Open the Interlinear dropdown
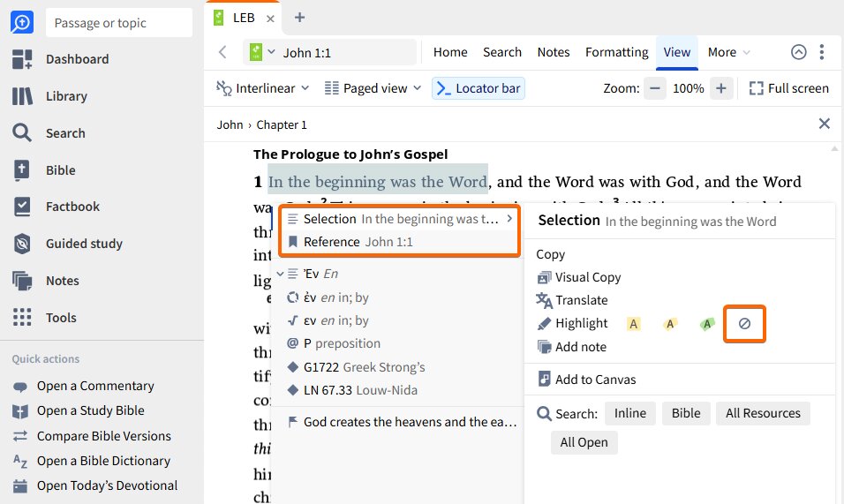 (263, 88)
